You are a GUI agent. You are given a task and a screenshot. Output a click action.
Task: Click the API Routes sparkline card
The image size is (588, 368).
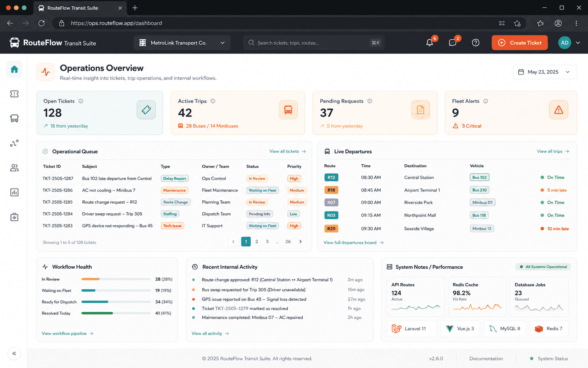(416, 297)
